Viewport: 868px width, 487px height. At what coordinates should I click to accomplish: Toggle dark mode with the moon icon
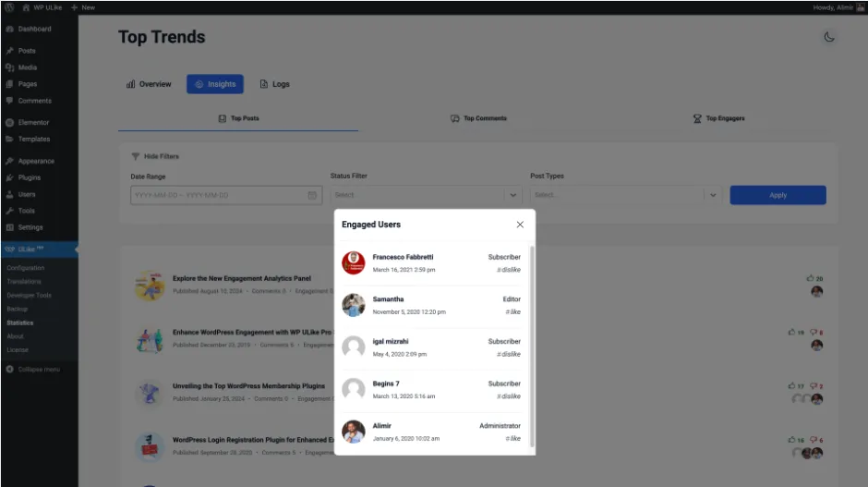828,37
